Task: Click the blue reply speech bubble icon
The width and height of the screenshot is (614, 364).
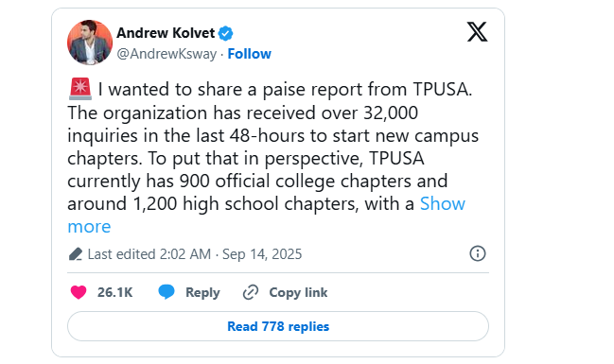Action: point(167,292)
